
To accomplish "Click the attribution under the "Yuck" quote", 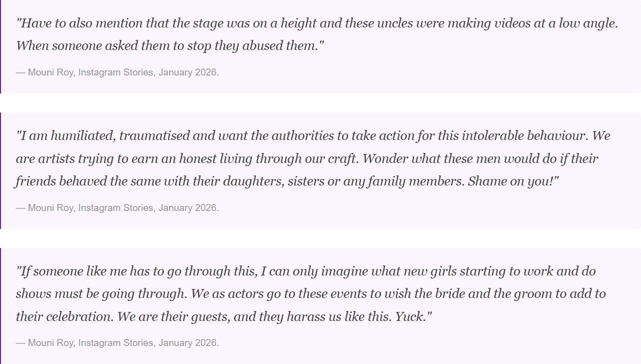I will tap(117, 343).
